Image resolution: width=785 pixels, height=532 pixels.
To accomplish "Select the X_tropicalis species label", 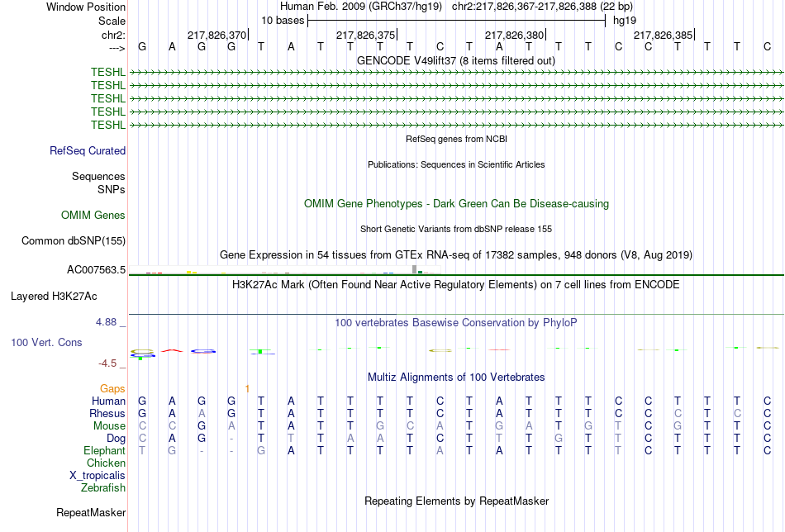I will [98, 476].
